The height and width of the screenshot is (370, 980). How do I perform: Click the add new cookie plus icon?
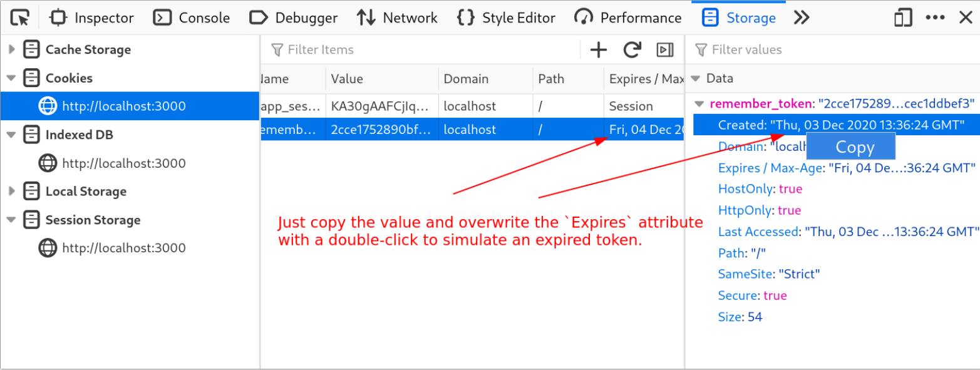click(599, 50)
